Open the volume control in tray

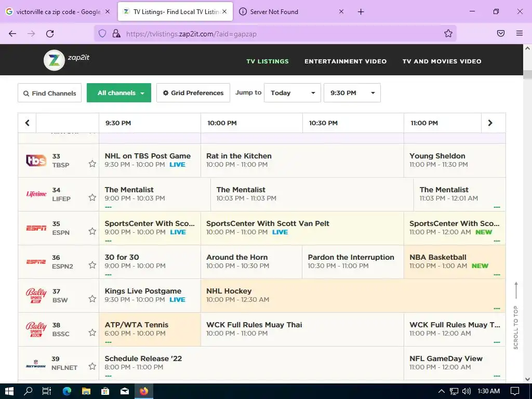tap(466, 391)
